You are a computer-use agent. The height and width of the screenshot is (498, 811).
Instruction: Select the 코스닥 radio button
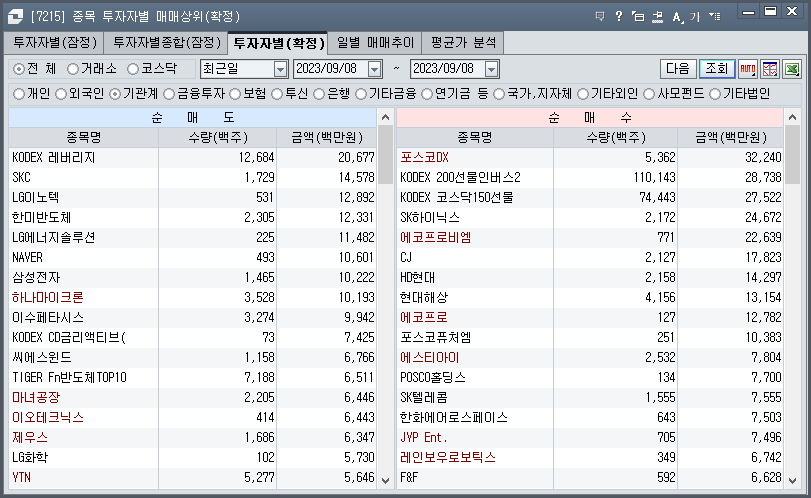pos(133,69)
